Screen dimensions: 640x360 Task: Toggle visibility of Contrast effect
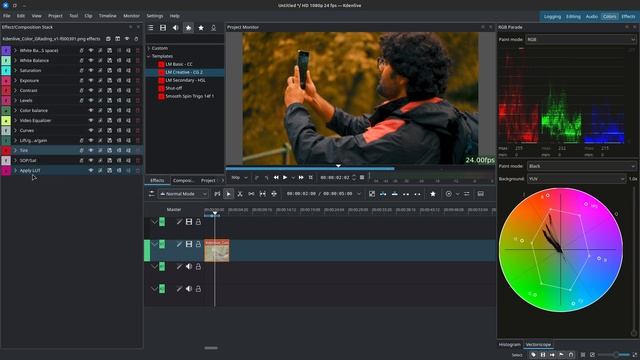coord(91,91)
